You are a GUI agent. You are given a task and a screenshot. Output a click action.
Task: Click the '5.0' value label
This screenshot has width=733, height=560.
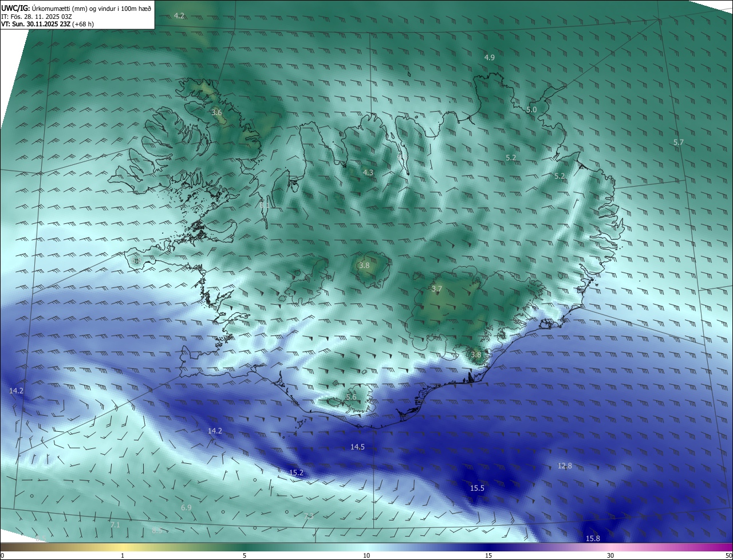click(x=531, y=109)
